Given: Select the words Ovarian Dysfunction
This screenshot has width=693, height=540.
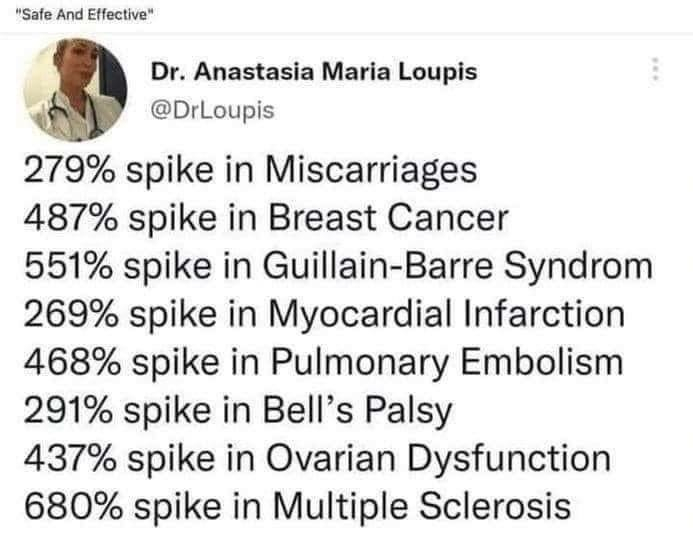Looking at the screenshot, I should [438, 459].
